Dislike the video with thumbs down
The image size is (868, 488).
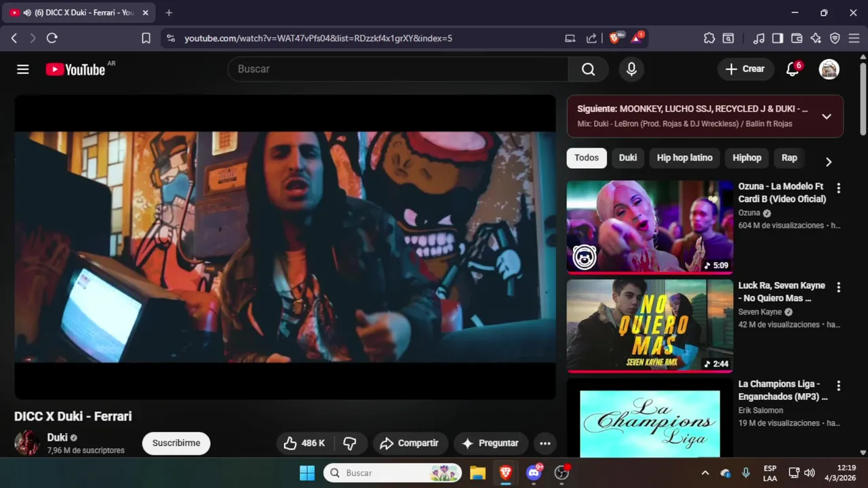click(350, 443)
